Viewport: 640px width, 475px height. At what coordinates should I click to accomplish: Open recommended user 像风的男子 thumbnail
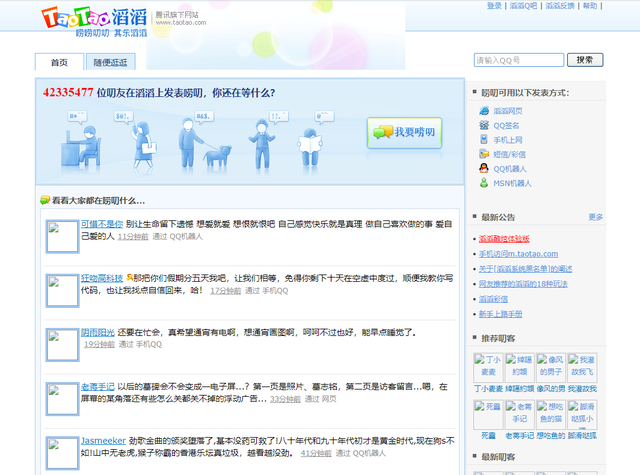pos(551,368)
